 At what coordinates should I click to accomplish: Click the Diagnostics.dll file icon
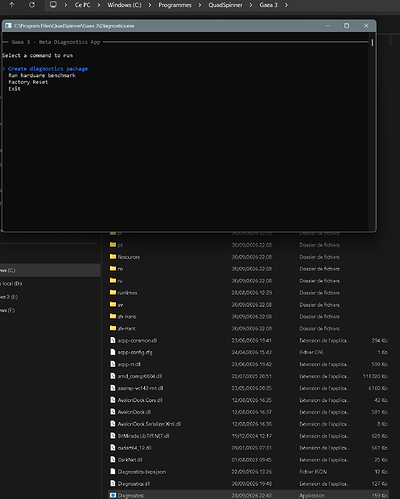coord(113,483)
